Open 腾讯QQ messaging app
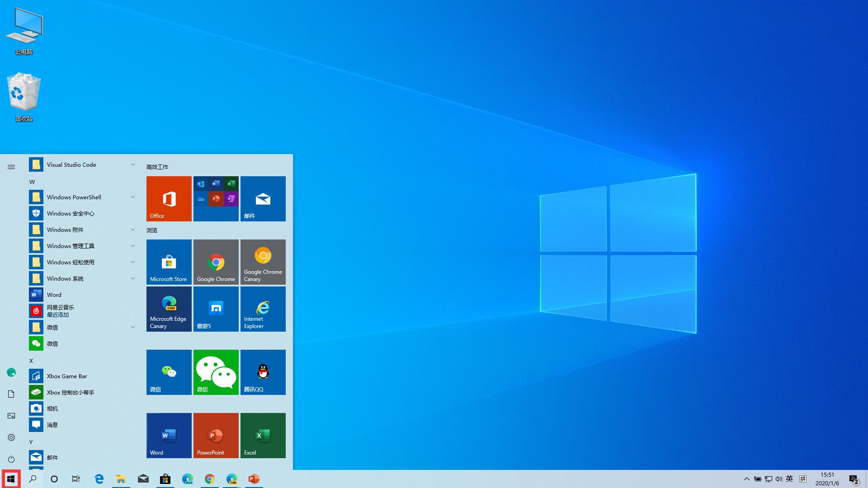This screenshot has height=488, width=868. click(263, 372)
